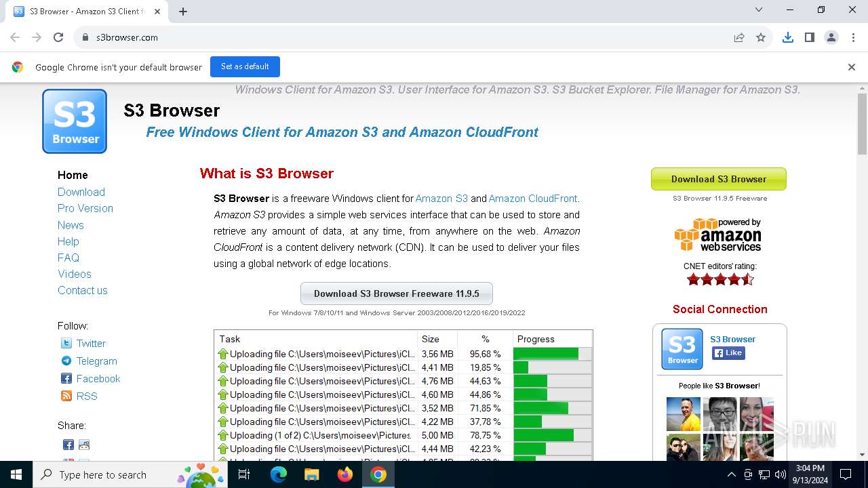This screenshot has width=868, height=488.
Task: Open the Contact us link
Action: coord(83,290)
